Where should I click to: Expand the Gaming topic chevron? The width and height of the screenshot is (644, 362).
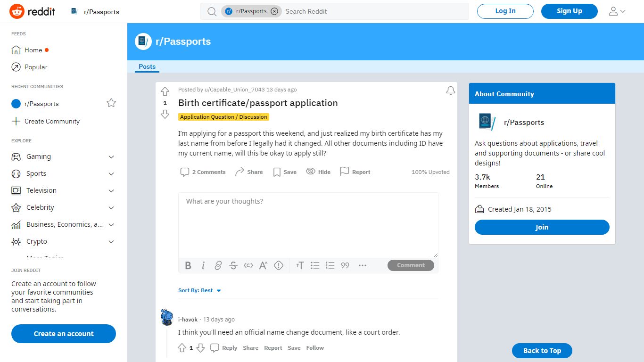pyautogui.click(x=111, y=156)
